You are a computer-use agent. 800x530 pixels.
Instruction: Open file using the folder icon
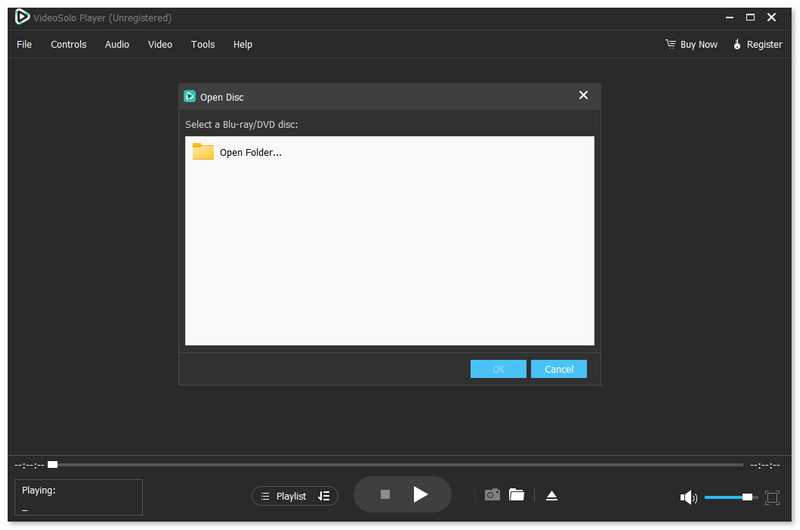pyautogui.click(x=516, y=495)
